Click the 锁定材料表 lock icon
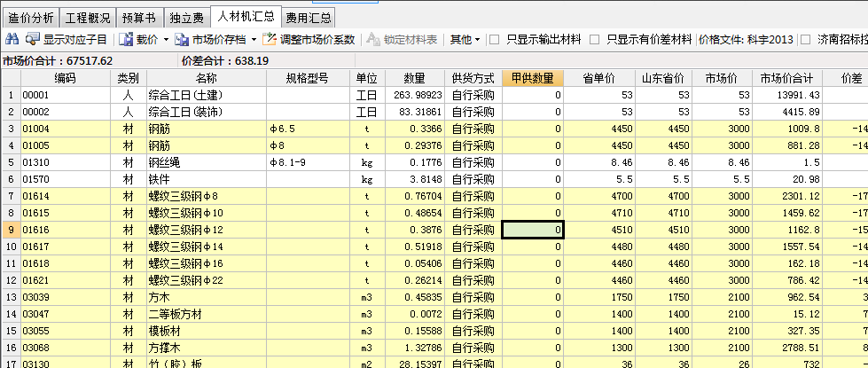Viewport: 868px width, 368px height. (x=373, y=40)
